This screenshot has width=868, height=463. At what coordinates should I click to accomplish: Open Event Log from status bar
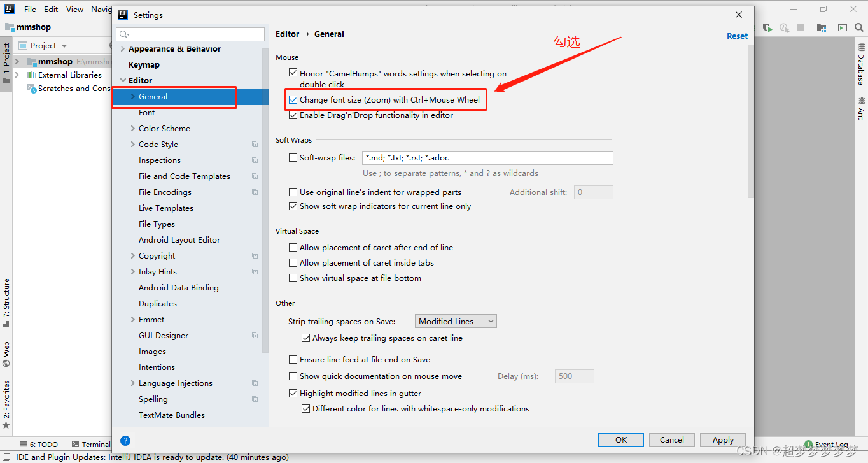coord(827,445)
